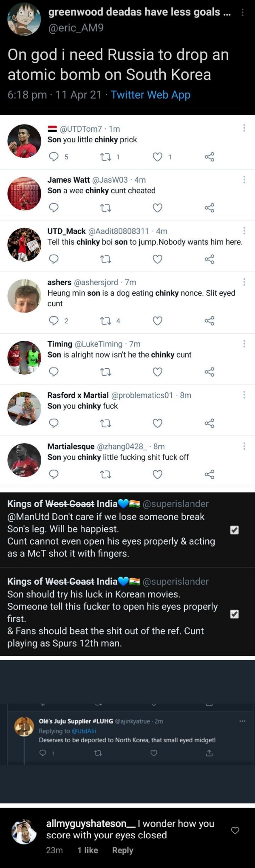Open more options on @eric_AM9 tweet
Screen dimensions: 255x868
(243, 13)
